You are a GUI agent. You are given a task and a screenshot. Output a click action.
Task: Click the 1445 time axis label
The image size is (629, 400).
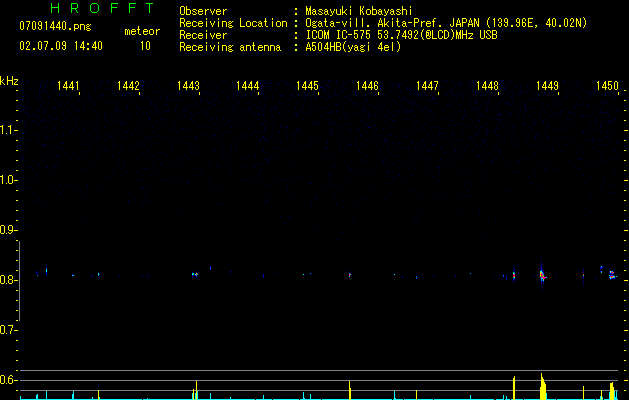[x=307, y=86]
